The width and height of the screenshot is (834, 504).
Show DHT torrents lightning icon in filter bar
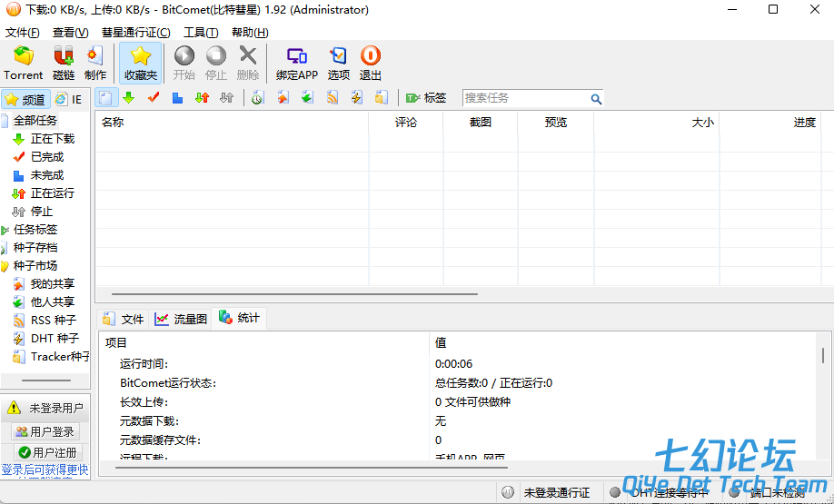356,98
